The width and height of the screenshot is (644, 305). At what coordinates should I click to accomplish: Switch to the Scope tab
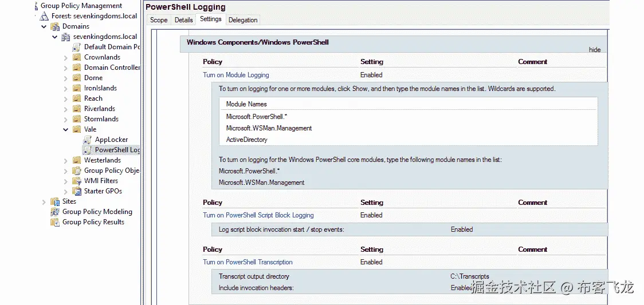click(x=159, y=19)
